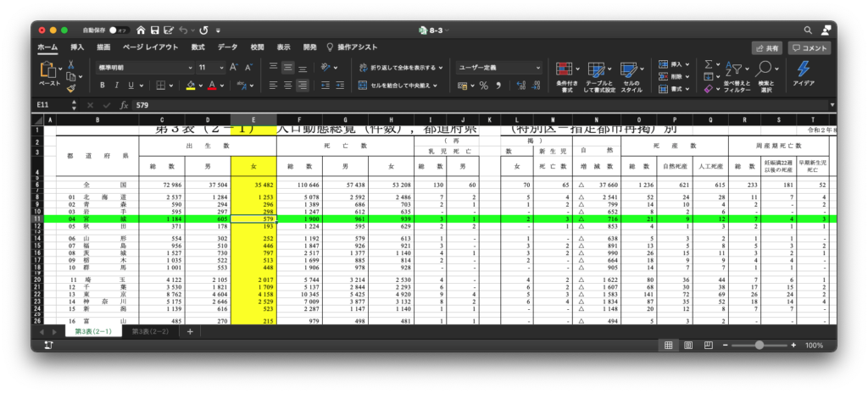Open 並べ替えとフィルター sort and filter menu
The height and width of the screenshot is (393, 868).
tap(737, 76)
